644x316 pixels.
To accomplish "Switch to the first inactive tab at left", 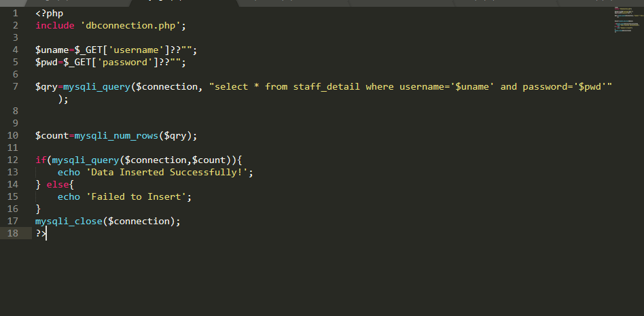I will pos(78,3).
